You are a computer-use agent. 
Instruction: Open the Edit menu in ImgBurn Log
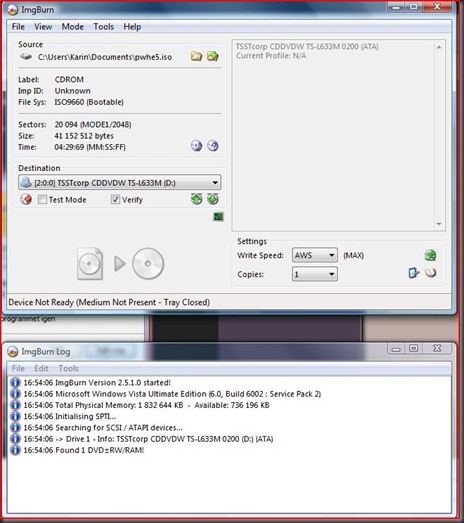click(41, 368)
